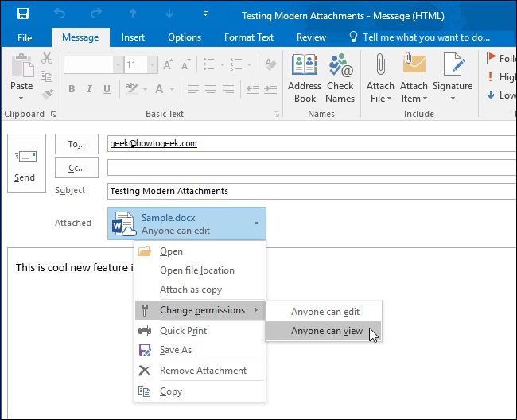
Task: Click the Copy icon in the Clipboard group
Action: tap(47, 76)
